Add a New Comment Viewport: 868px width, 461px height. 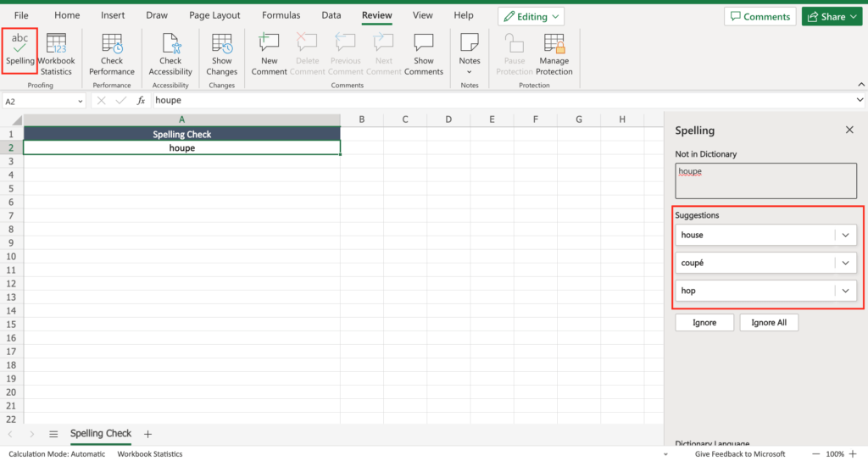(269, 54)
